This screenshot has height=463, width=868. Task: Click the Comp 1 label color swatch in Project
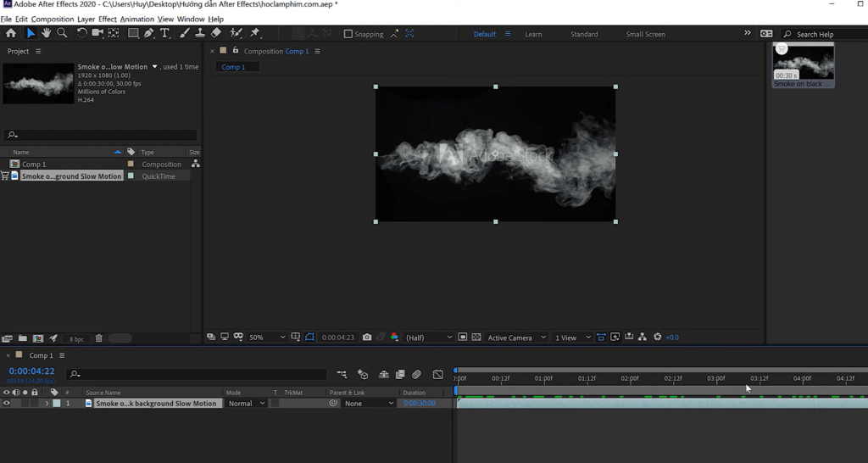click(131, 164)
